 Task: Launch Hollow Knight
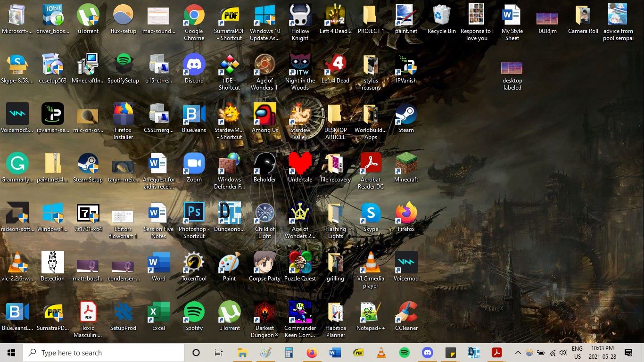pyautogui.click(x=300, y=16)
